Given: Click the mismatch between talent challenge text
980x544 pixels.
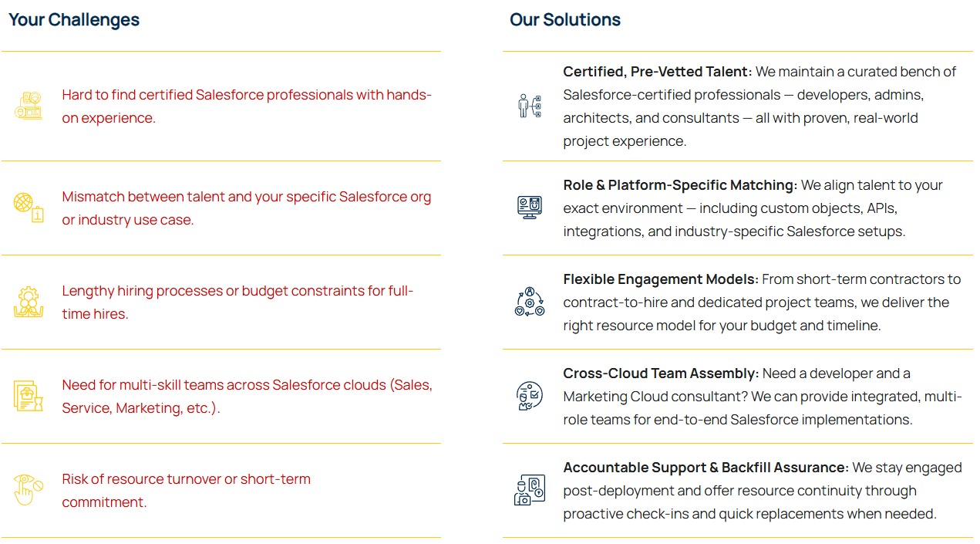Looking at the screenshot, I should click(x=247, y=208).
